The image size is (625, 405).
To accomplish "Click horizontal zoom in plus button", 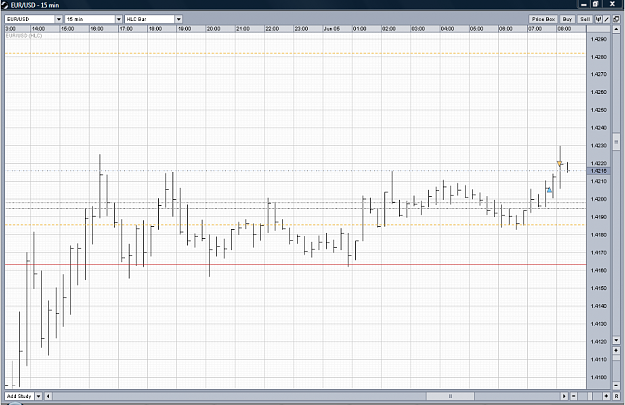I will point(606,396).
